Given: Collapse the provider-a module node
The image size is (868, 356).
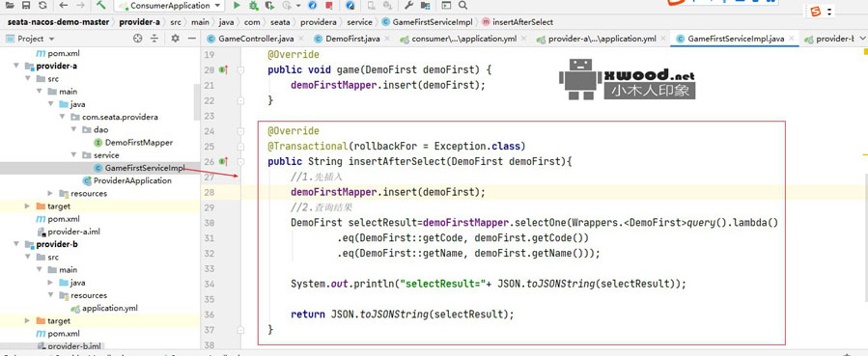Looking at the screenshot, I should pyautogui.click(x=16, y=67).
